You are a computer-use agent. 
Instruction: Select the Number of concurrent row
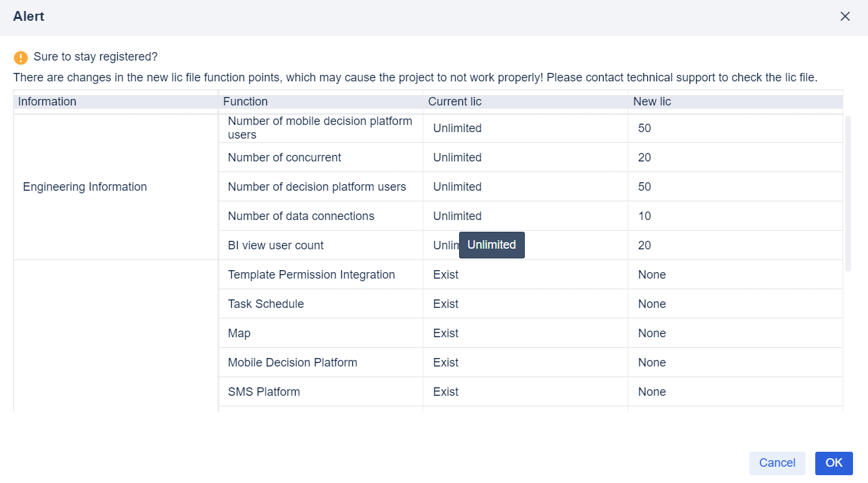pyautogui.click(x=285, y=157)
